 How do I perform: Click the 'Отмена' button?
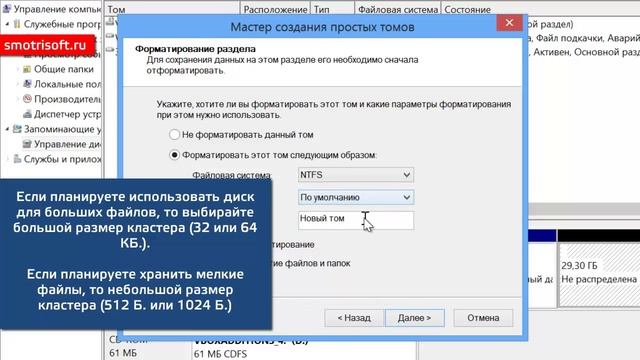(x=483, y=318)
